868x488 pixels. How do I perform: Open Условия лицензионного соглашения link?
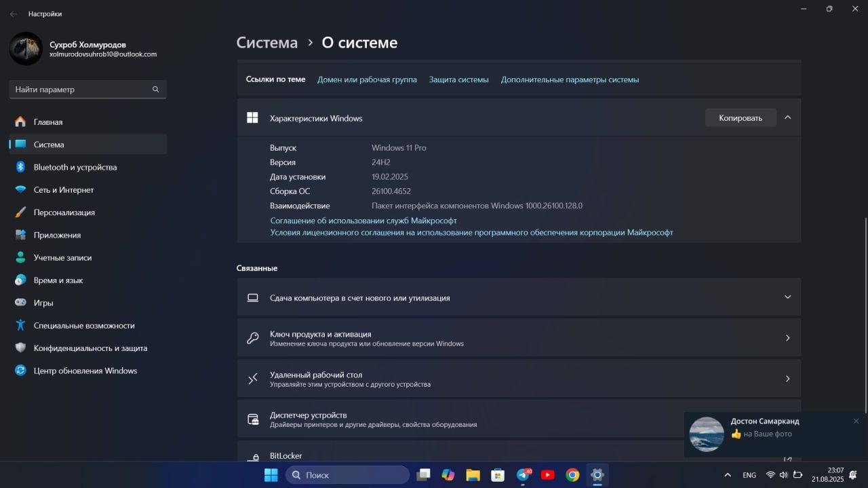[x=471, y=232]
